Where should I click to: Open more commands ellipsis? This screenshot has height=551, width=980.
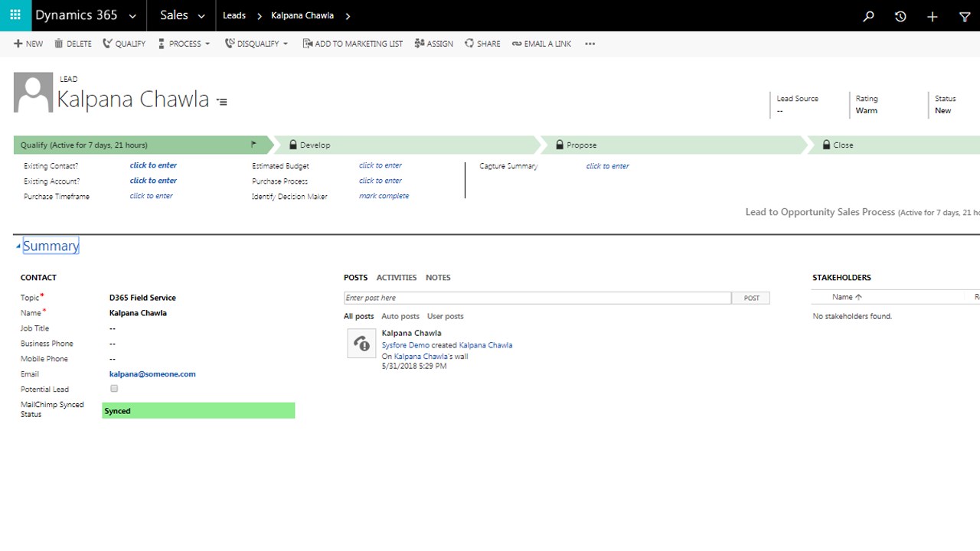tap(590, 44)
